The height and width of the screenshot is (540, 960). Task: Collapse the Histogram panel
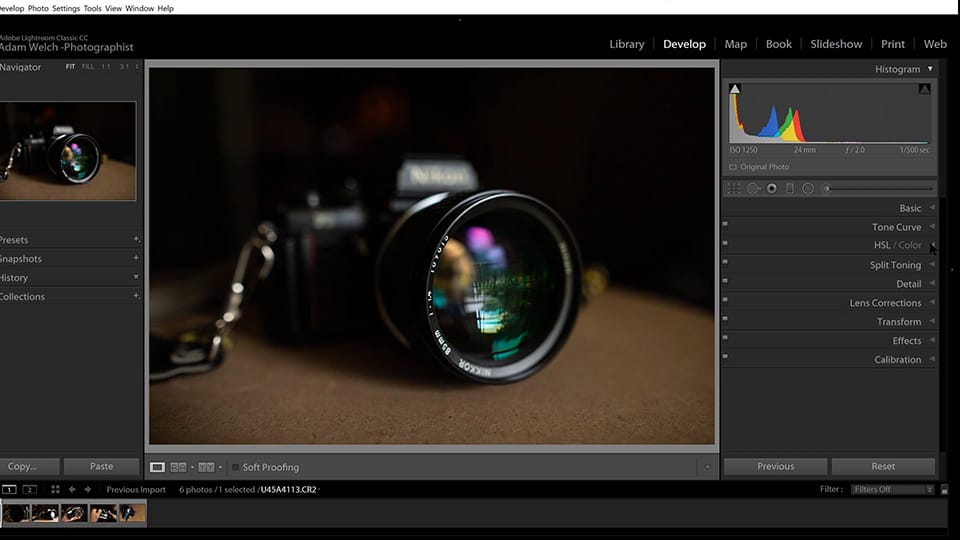[930, 69]
